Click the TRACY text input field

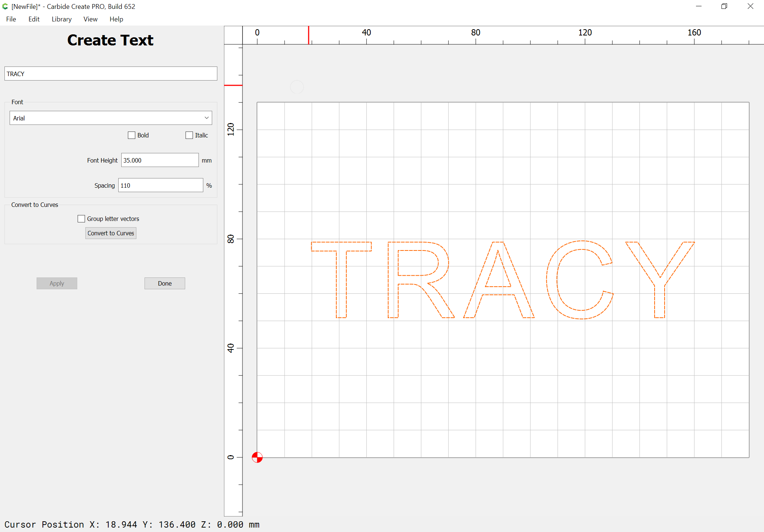[x=111, y=74]
